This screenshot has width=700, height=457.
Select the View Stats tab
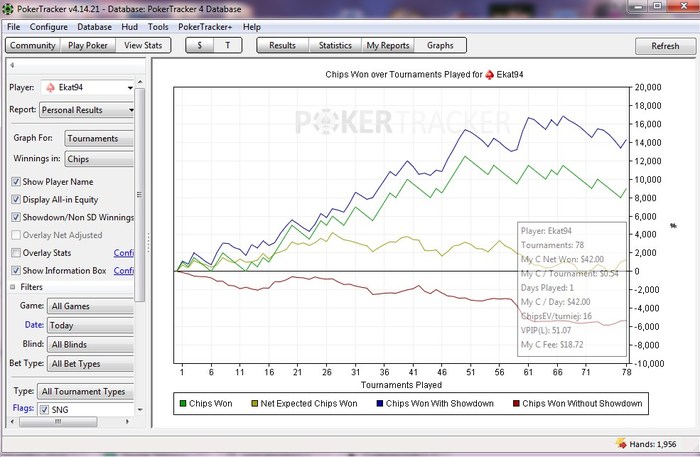pos(143,46)
